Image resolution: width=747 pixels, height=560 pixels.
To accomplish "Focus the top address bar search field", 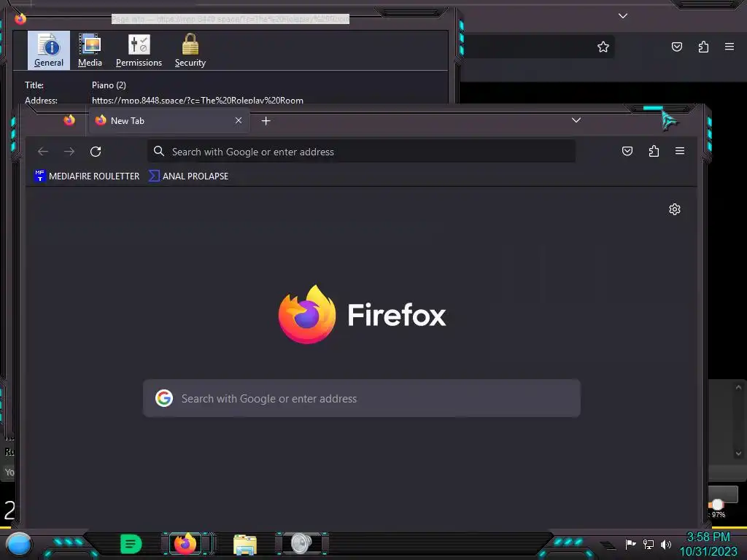I will pyautogui.click(x=362, y=152).
